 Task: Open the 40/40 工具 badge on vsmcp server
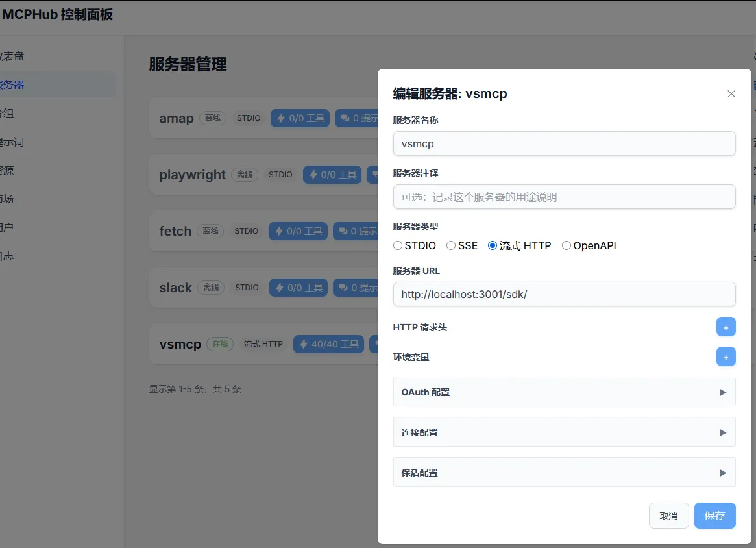(328, 344)
